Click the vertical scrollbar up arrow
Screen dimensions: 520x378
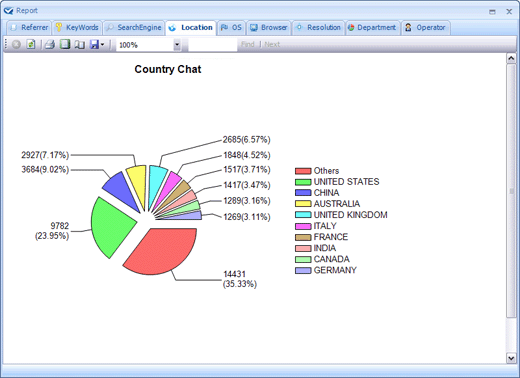(511, 59)
